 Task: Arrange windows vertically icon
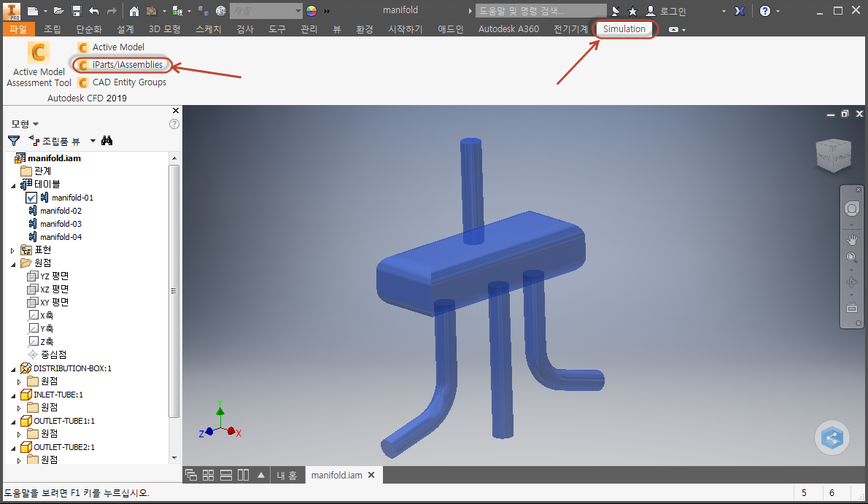[x=243, y=476]
